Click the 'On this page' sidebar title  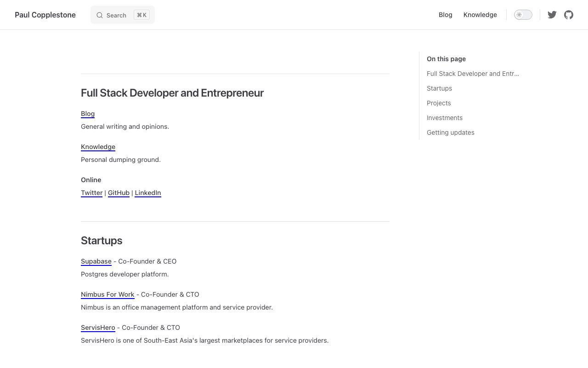point(446,59)
